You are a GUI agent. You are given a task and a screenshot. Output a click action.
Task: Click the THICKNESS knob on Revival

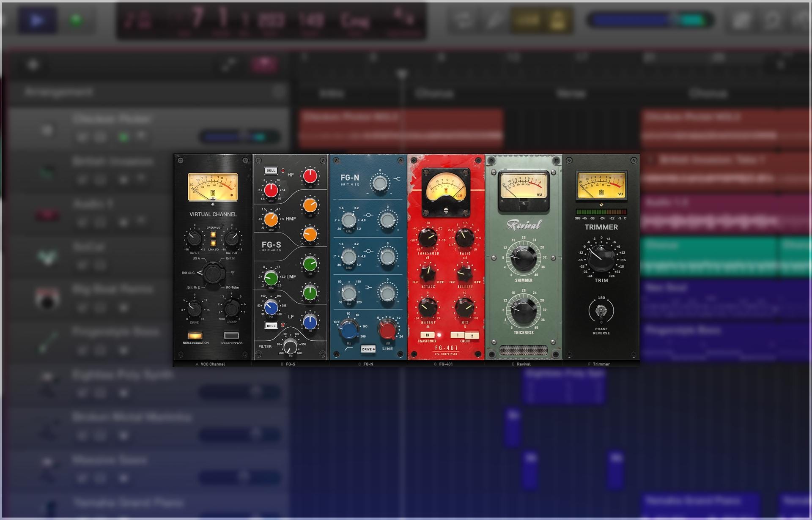click(x=524, y=310)
